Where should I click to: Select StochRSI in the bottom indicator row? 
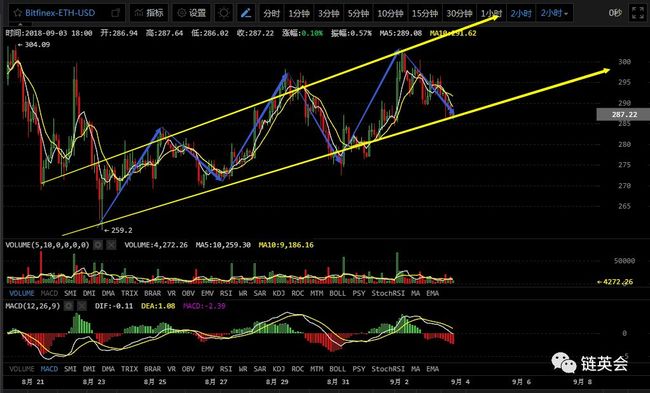[x=388, y=369]
